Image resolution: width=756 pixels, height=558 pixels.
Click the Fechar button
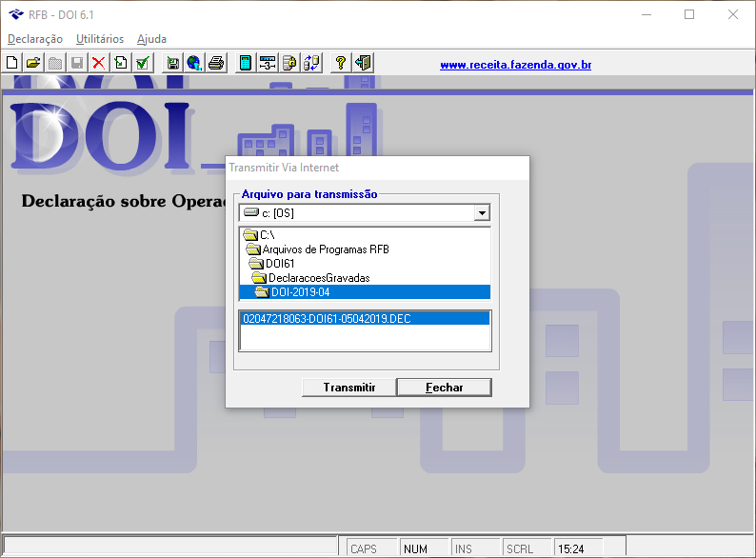[x=444, y=388]
